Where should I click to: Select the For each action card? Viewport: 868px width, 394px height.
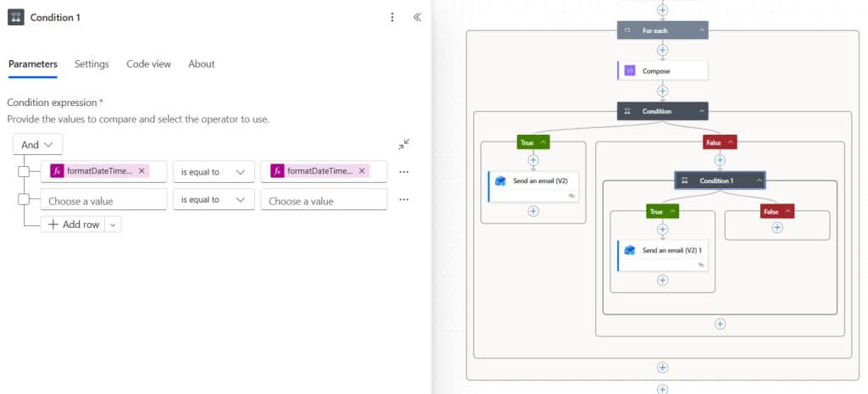tap(662, 31)
